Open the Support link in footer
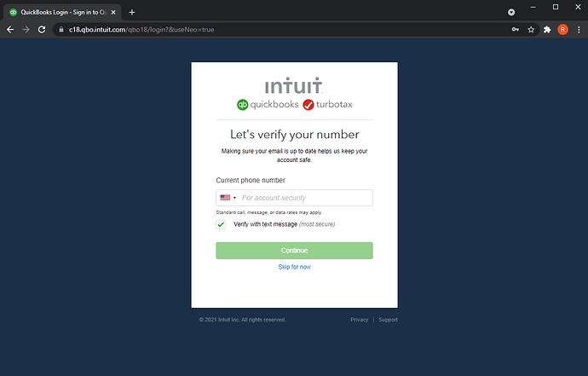588x376 pixels. [388, 320]
